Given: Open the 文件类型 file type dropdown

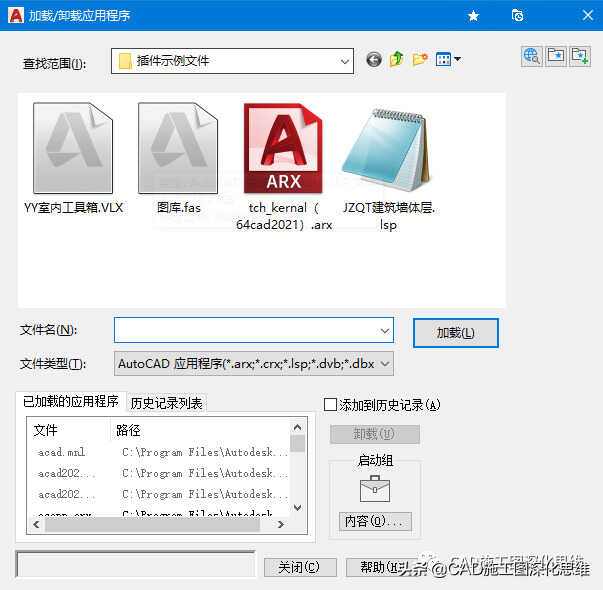Looking at the screenshot, I should (x=254, y=363).
